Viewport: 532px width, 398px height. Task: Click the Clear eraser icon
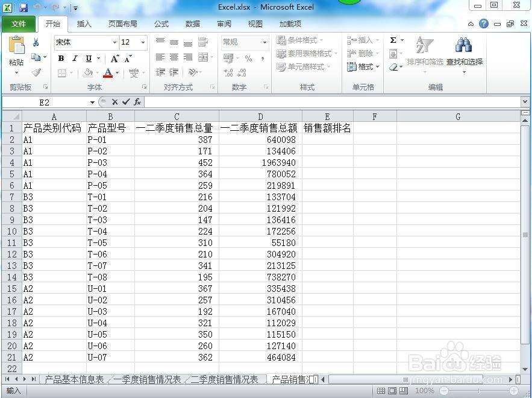tap(393, 67)
